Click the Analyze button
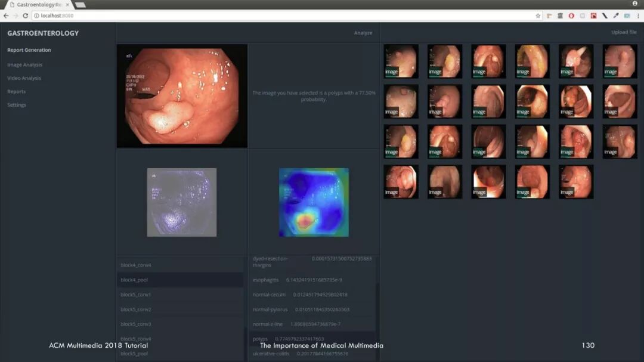This screenshot has width=644, height=362. click(x=363, y=33)
